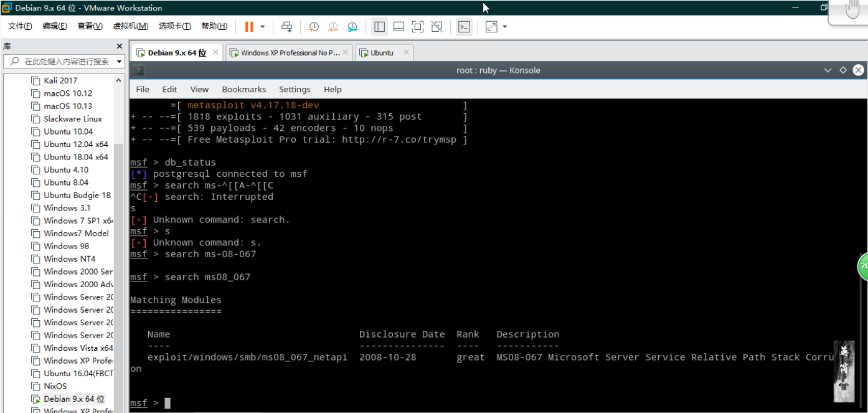The height and width of the screenshot is (413, 868).
Task: Pause the running virtual machine
Action: click(x=249, y=27)
